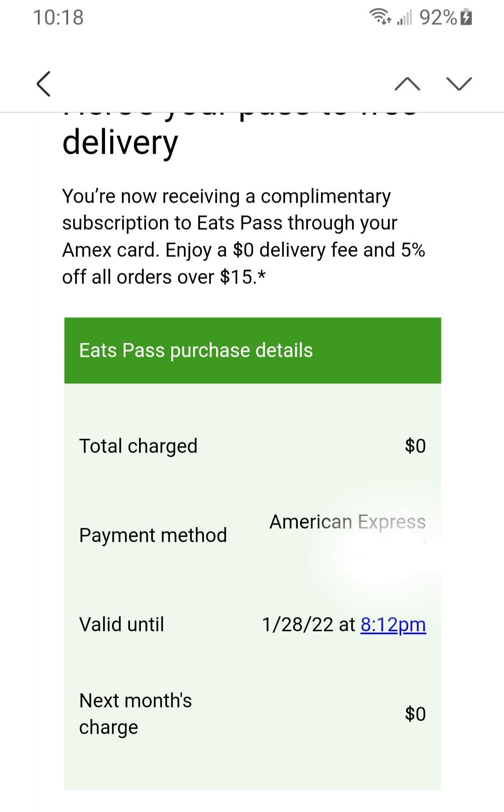Image resolution: width=504 pixels, height=812 pixels.
Task: Tap the complimentary subscription paragraph
Action: (x=244, y=236)
